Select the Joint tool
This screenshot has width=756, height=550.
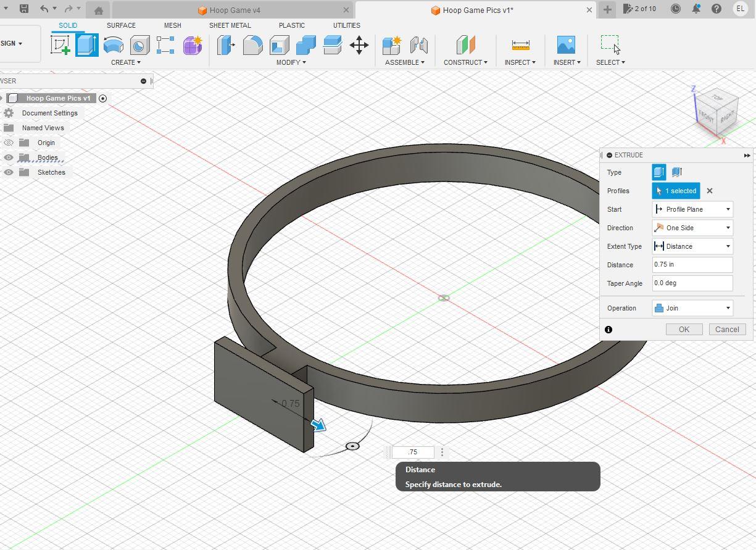click(419, 45)
